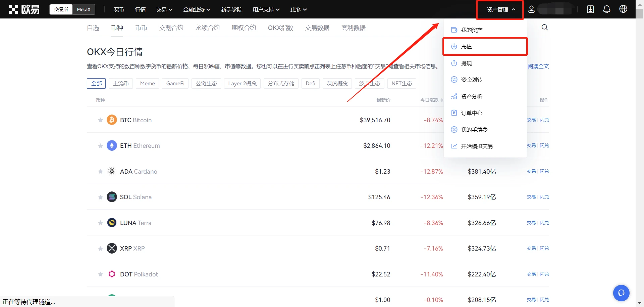Filter coins by the Meme category
Image resolution: width=644 pixels, height=307 pixels.
147,84
